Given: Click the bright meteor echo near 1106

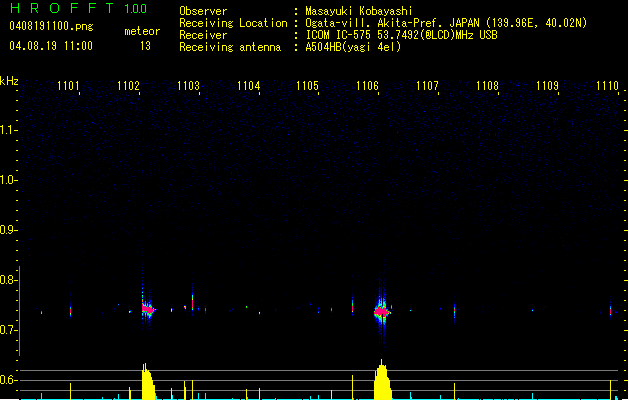Looking at the screenshot, I should tap(382, 312).
